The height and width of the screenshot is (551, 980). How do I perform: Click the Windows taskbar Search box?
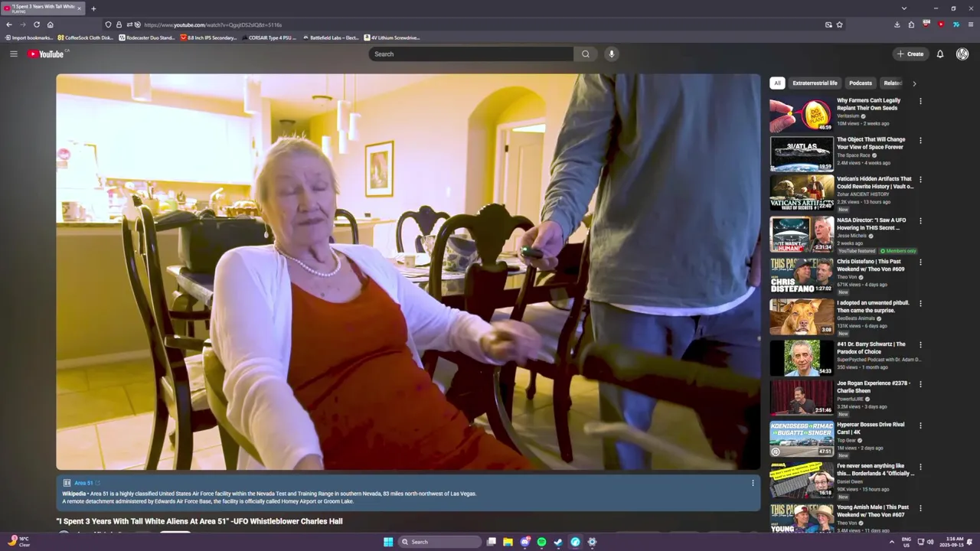(x=440, y=542)
